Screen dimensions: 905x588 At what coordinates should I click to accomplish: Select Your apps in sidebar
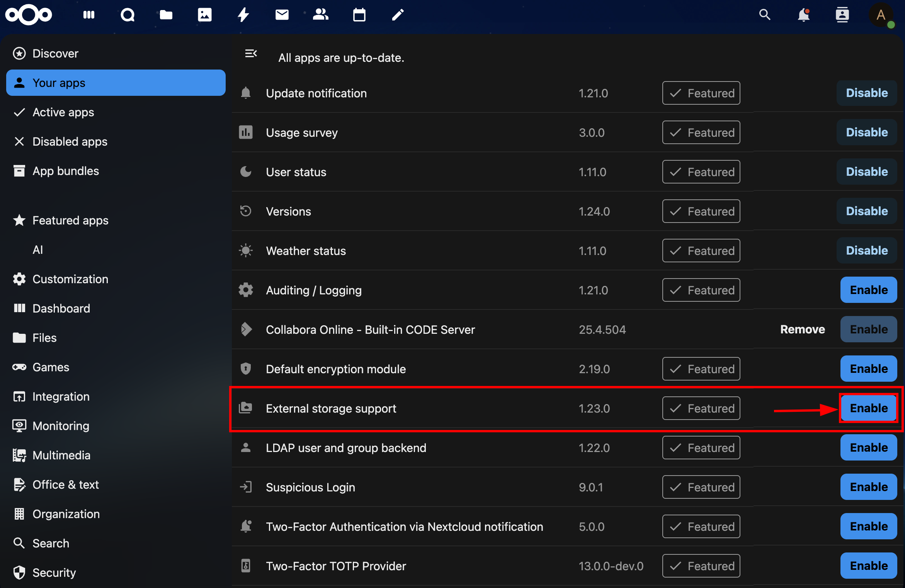(116, 83)
